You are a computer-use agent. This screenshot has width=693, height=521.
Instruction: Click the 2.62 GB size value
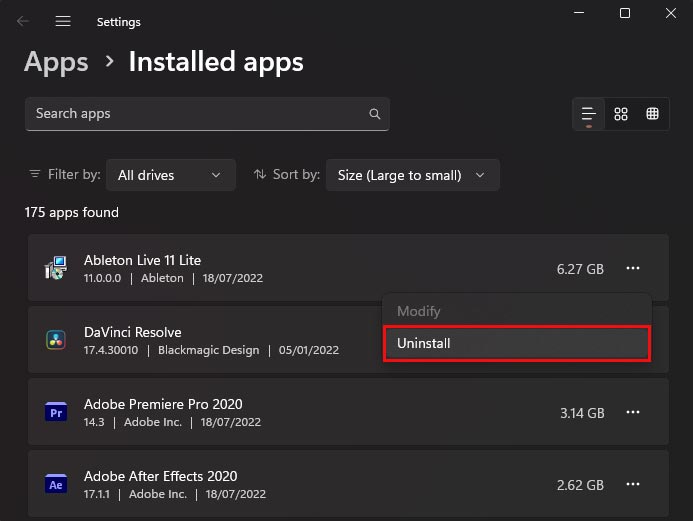pos(580,485)
